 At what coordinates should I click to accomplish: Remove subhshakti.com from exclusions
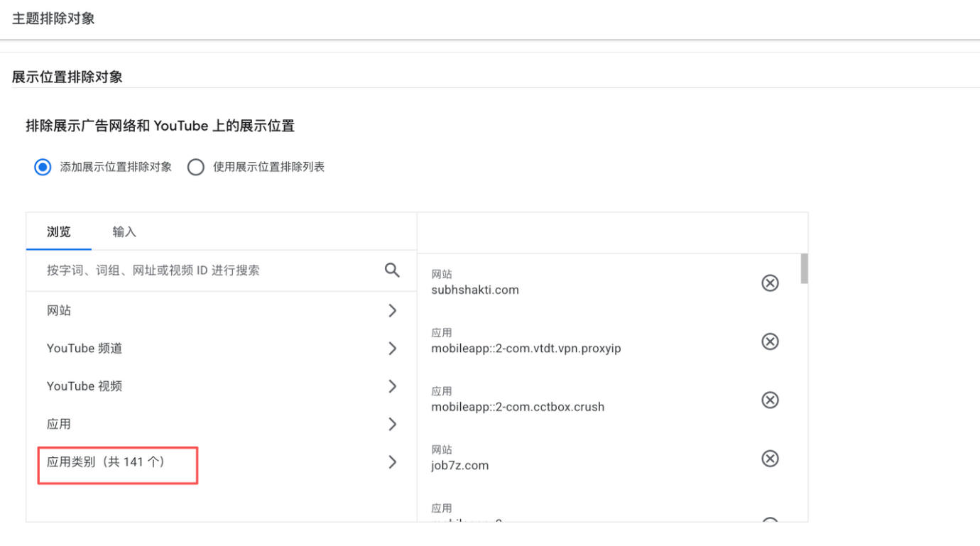(x=770, y=283)
